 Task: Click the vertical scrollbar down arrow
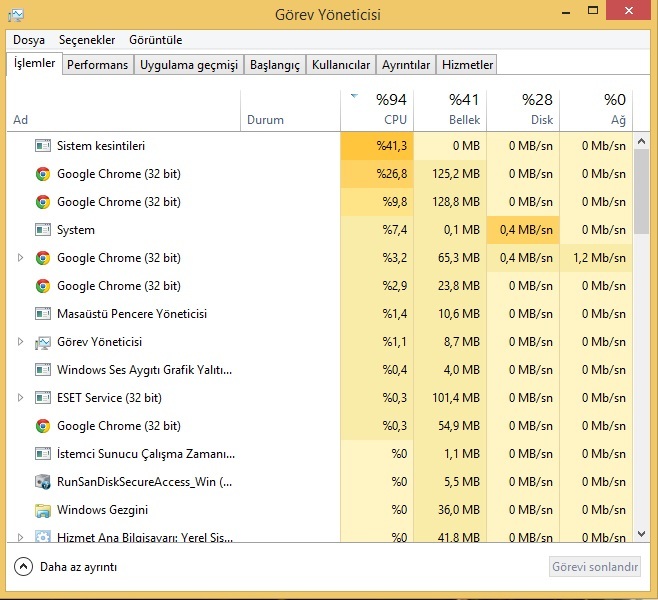click(x=643, y=535)
